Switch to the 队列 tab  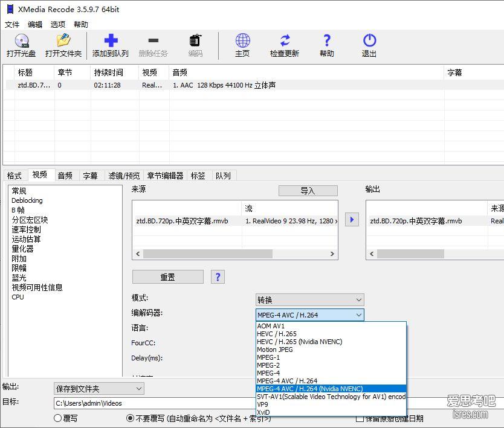224,176
